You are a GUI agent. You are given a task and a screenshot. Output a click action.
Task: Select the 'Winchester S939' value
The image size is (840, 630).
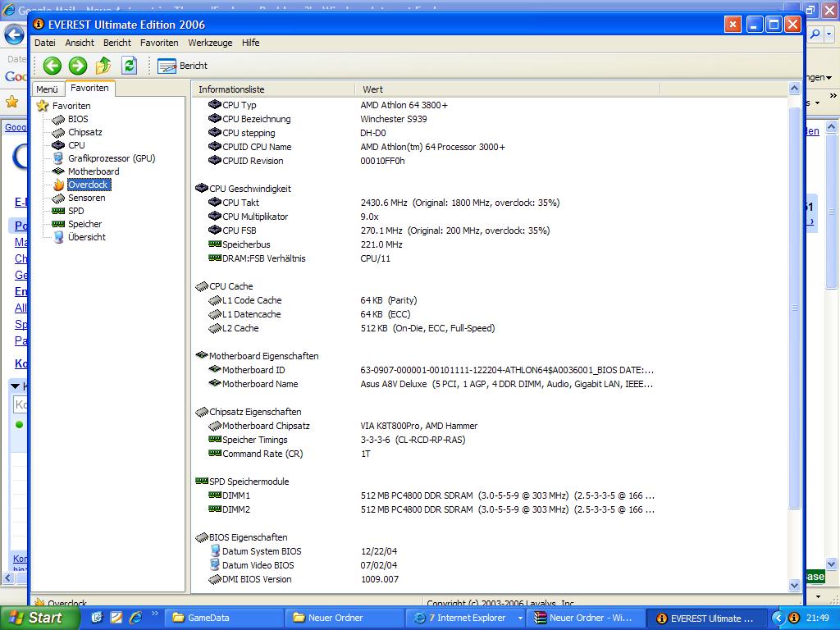click(x=394, y=119)
